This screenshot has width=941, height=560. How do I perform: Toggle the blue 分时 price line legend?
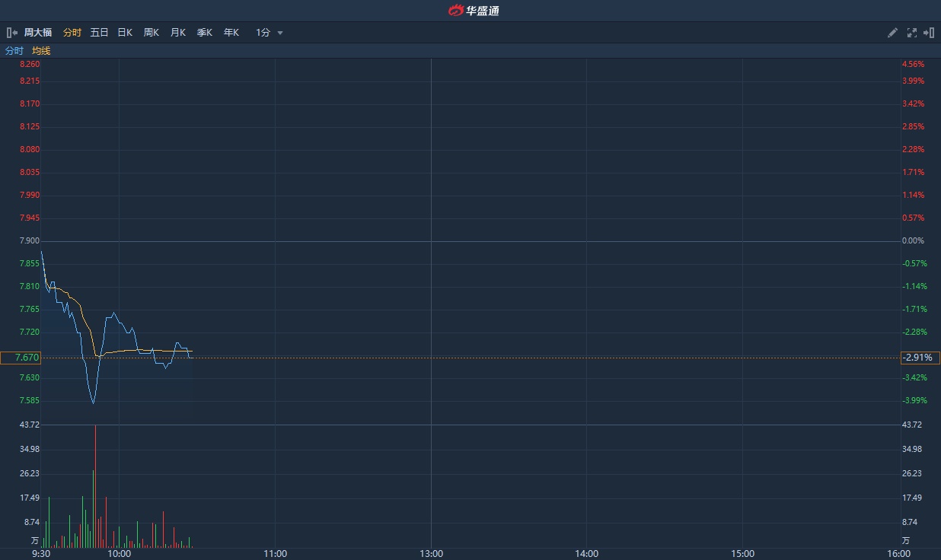[14, 51]
